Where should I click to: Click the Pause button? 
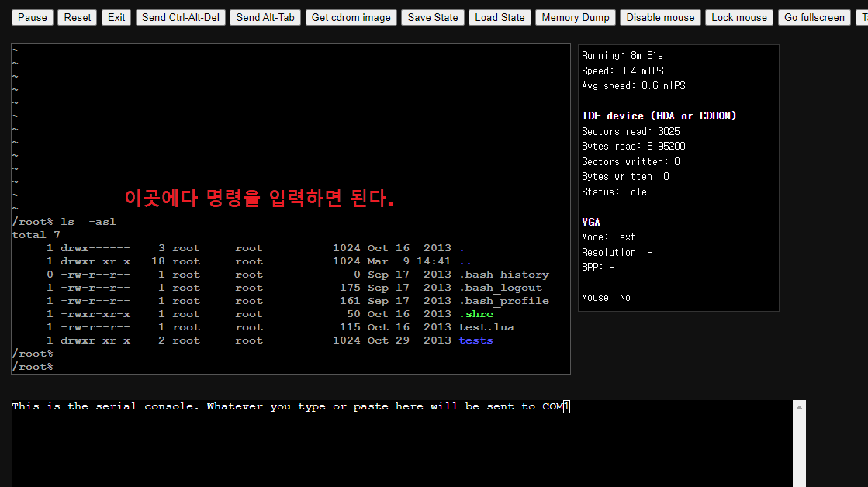tap(33, 18)
